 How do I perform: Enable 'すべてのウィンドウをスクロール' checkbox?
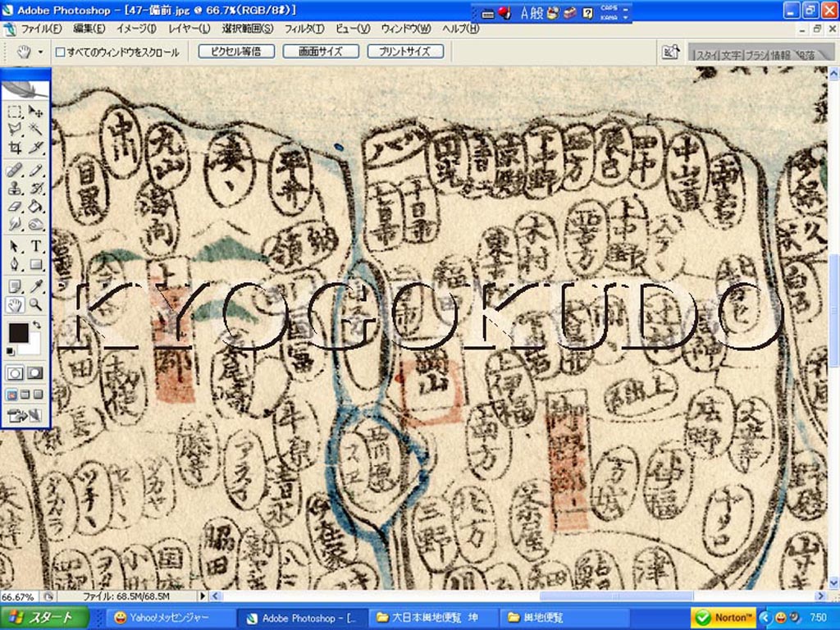pyautogui.click(x=61, y=52)
